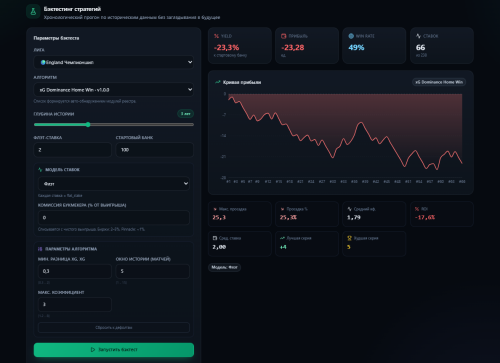The width and height of the screenshot is (500, 363).
Task: Click the reset to defaults button
Action: click(x=114, y=328)
